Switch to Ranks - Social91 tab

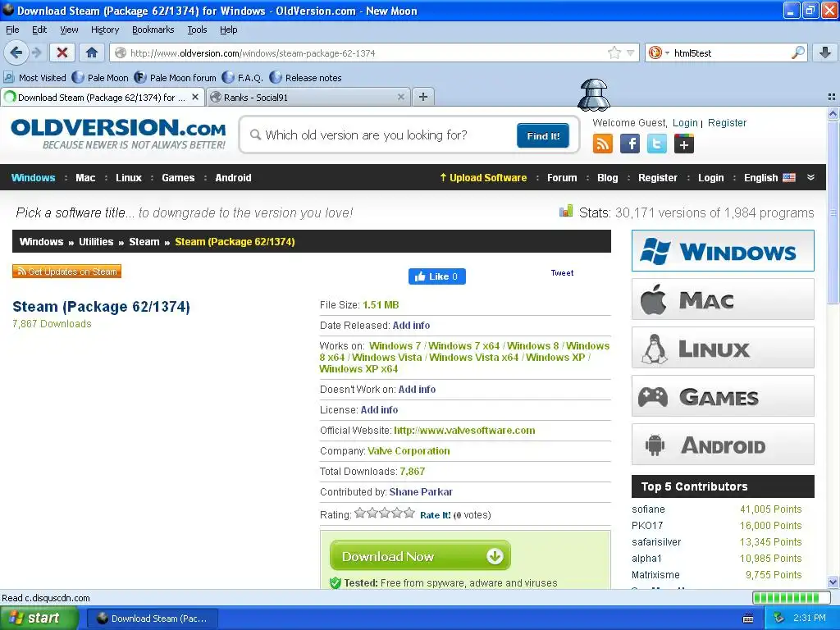[x=308, y=97]
